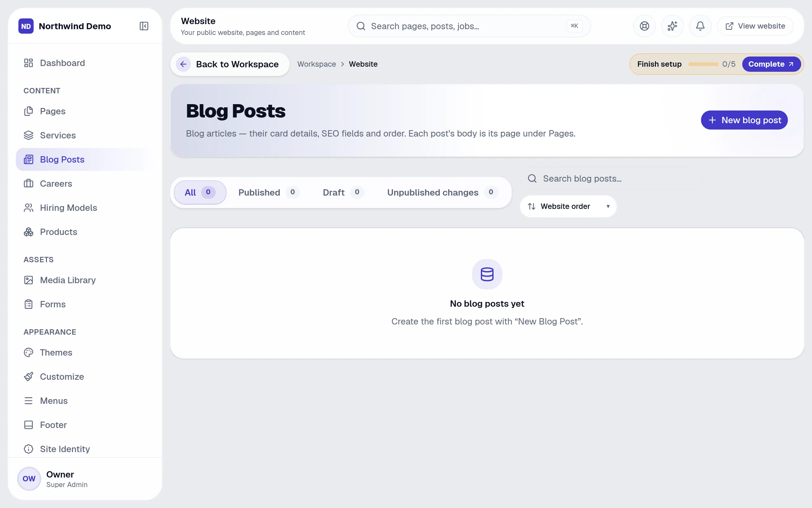Viewport: 812px width, 508px height.
Task: Create a New blog post
Action: (x=744, y=120)
